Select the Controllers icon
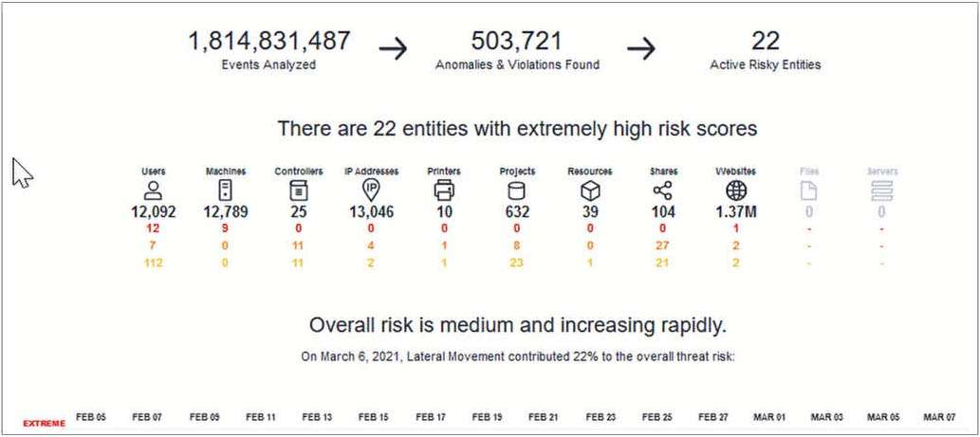 pos(298,191)
